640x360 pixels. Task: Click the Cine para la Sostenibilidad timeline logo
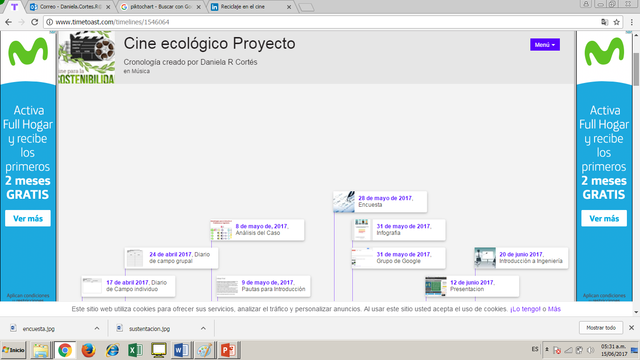coord(86,58)
